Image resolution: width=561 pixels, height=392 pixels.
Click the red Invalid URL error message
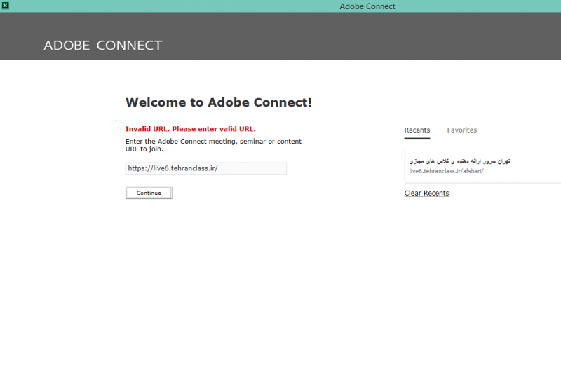pyautogui.click(x=190, y=129)
